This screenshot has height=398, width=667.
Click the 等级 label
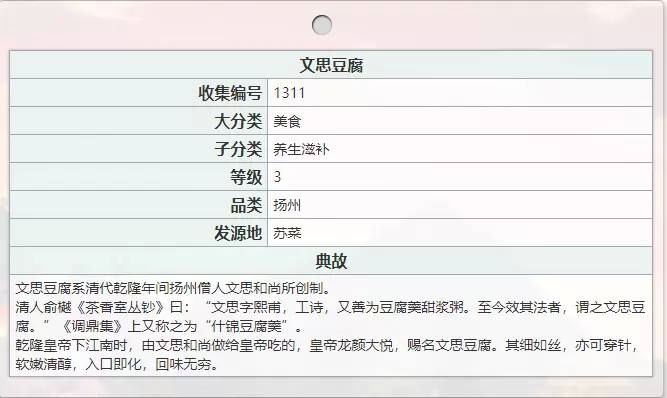point(246,177)
